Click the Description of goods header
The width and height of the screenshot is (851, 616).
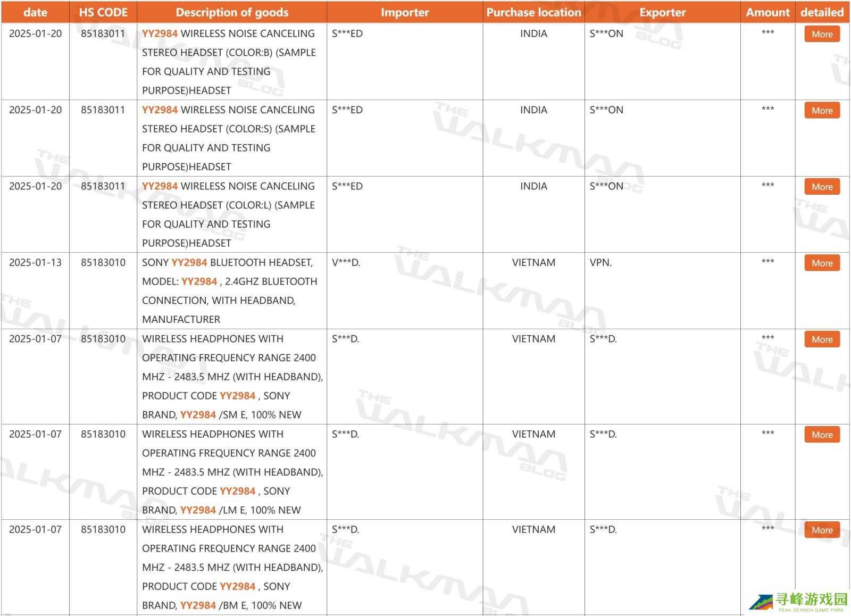coord(232,12)
